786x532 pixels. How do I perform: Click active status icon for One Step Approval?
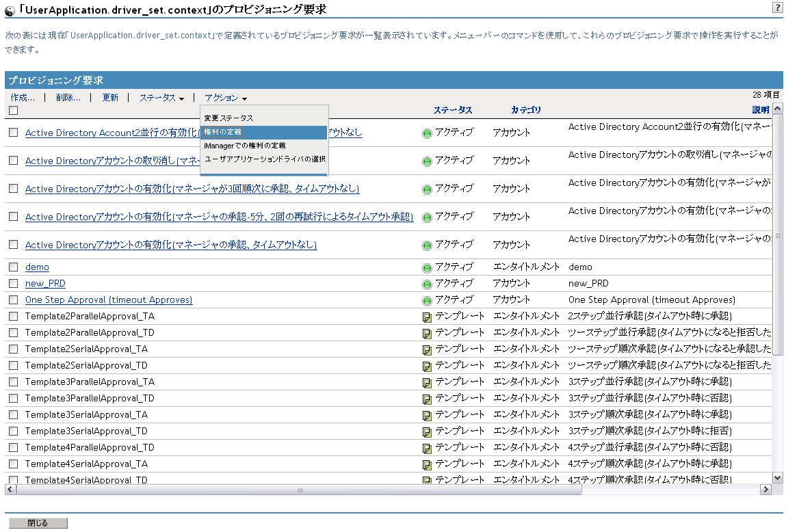point(427,301)
